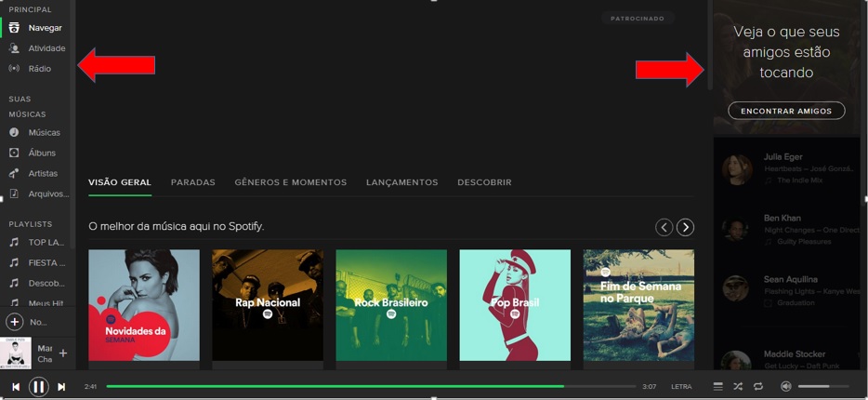Click Julia Eger's profile picture

pos(737,169)
